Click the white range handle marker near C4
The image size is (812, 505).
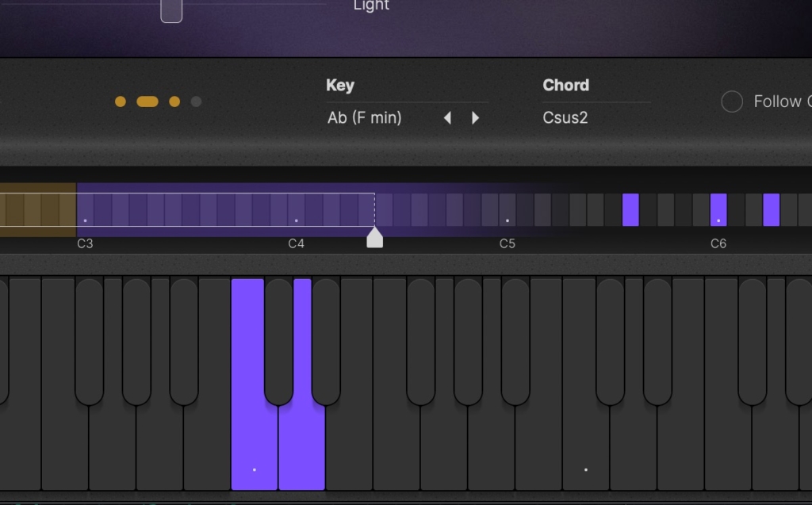[375, 238]
